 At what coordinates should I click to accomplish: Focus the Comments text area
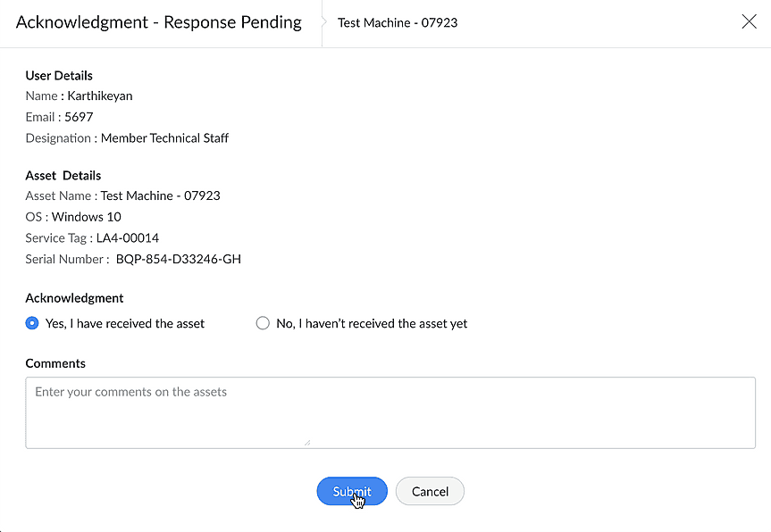pos(390,411)
